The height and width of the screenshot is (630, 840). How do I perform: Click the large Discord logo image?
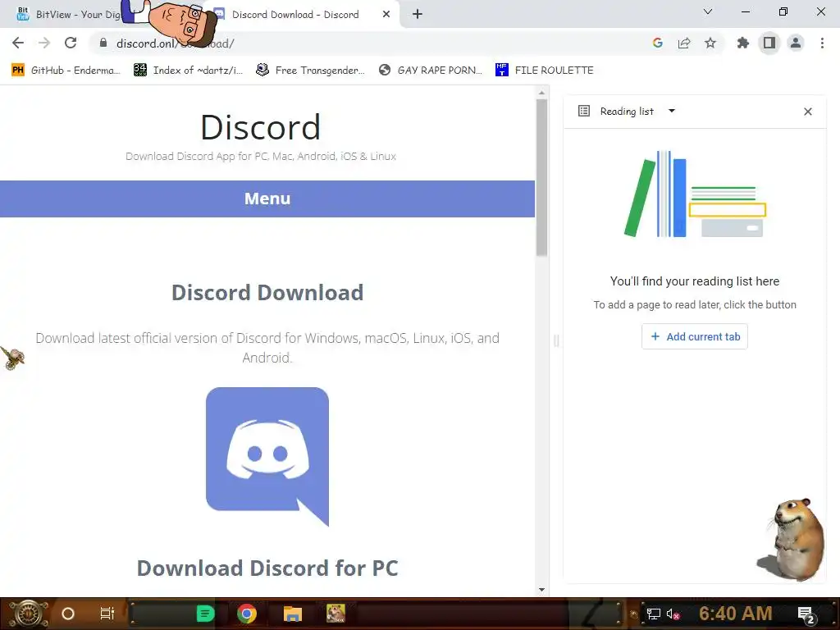(267, 457)
